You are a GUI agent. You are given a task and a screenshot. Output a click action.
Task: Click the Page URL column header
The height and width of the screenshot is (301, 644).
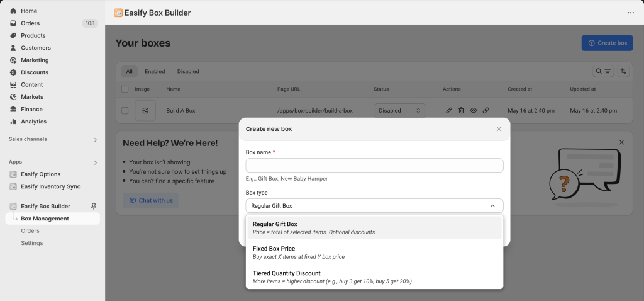288,89
